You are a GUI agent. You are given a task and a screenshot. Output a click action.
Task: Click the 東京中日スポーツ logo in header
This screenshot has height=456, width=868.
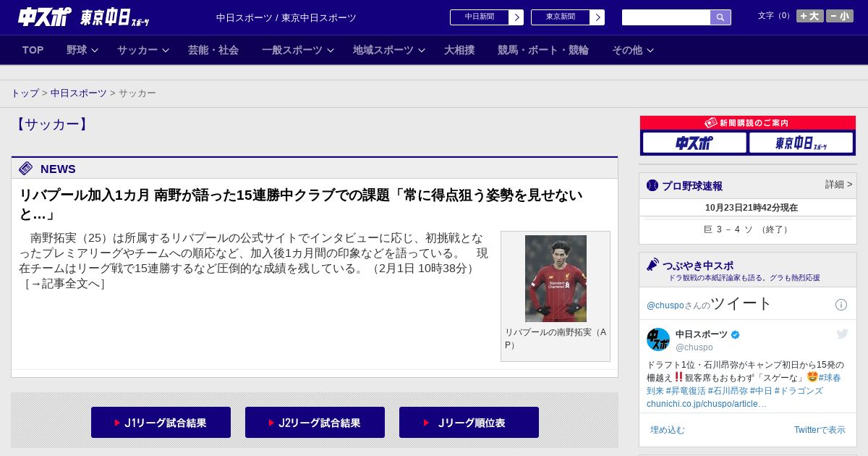[115, 17]
